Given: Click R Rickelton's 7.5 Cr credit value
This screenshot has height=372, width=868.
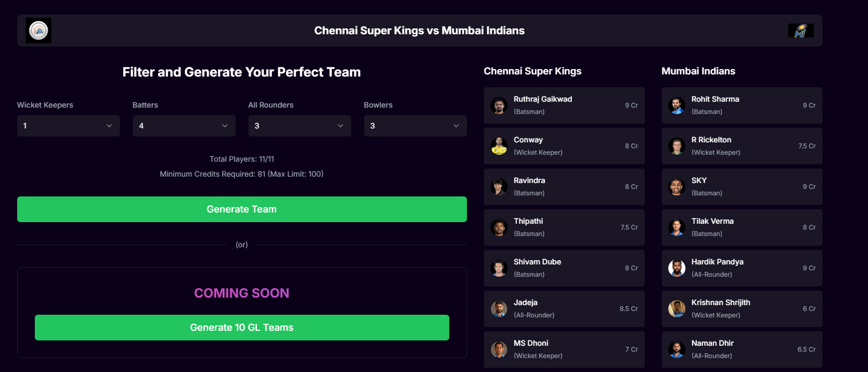Looking at the screenshot, I should click(807, 146).
